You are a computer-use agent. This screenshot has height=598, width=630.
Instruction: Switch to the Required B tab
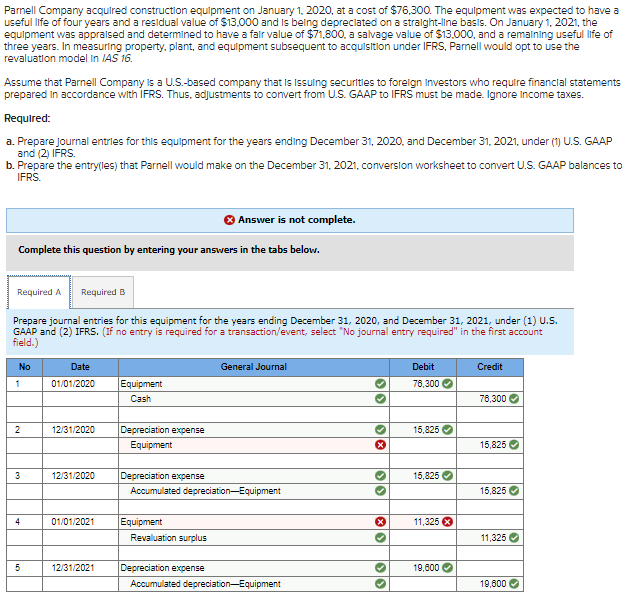point(103,292)
